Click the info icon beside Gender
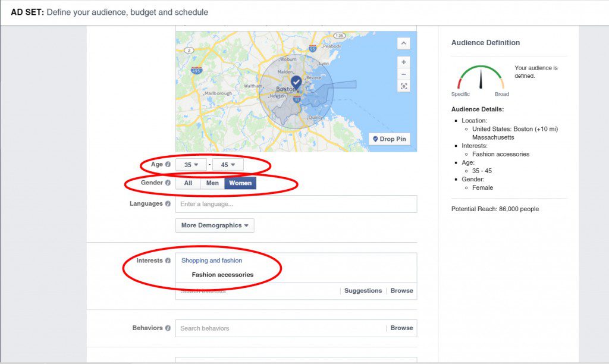609x364 pixels. 168,183
